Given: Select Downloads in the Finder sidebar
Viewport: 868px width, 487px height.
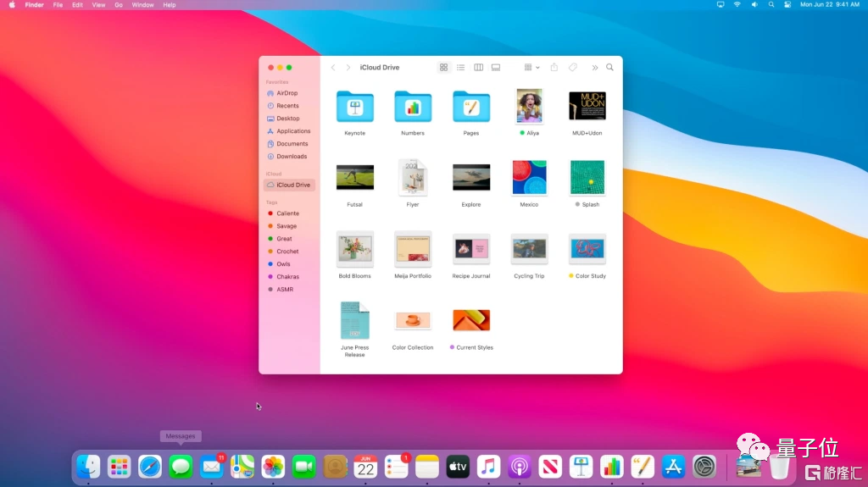Looking at the screenshot, I should tap(291, 157).
